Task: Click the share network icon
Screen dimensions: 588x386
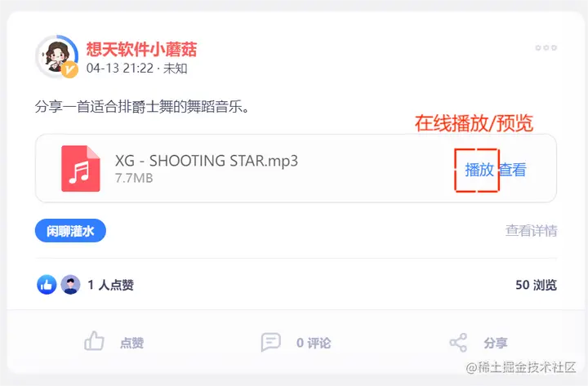Action: [x=458, y=343]
